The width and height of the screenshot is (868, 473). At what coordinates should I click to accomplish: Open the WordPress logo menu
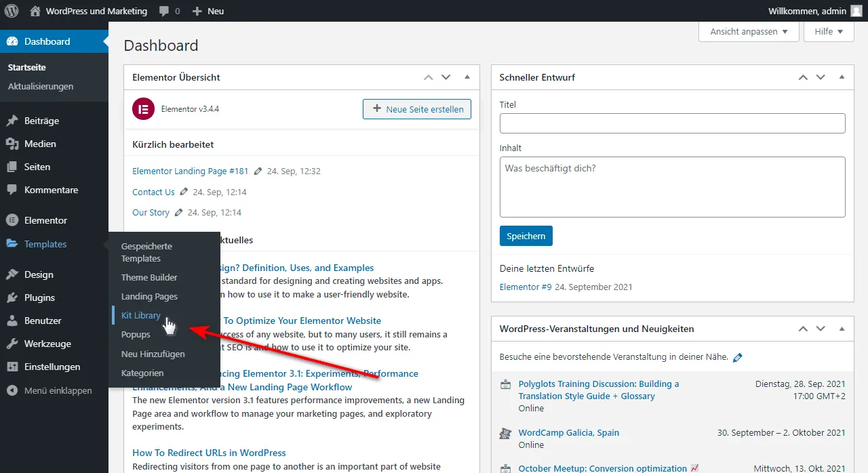[x=12, y=11]
